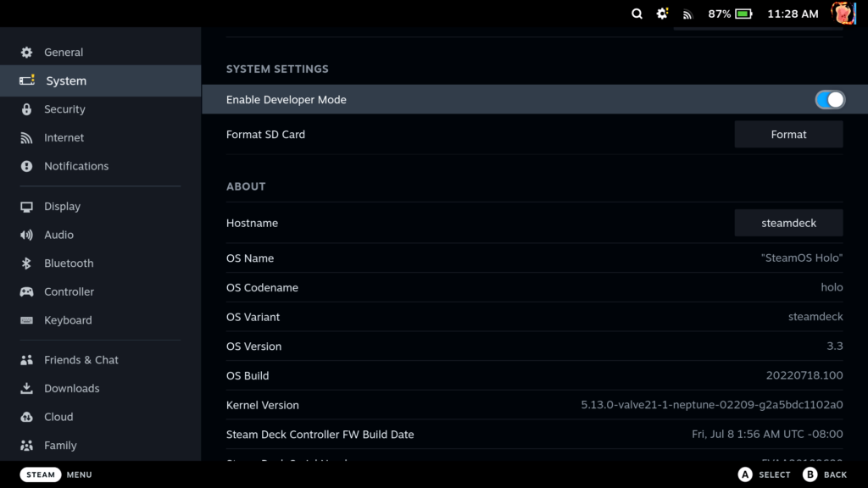Click the Bluetooth icon in sidebar
The height and width of the screenshot is (488, 868).
[27, 263]
